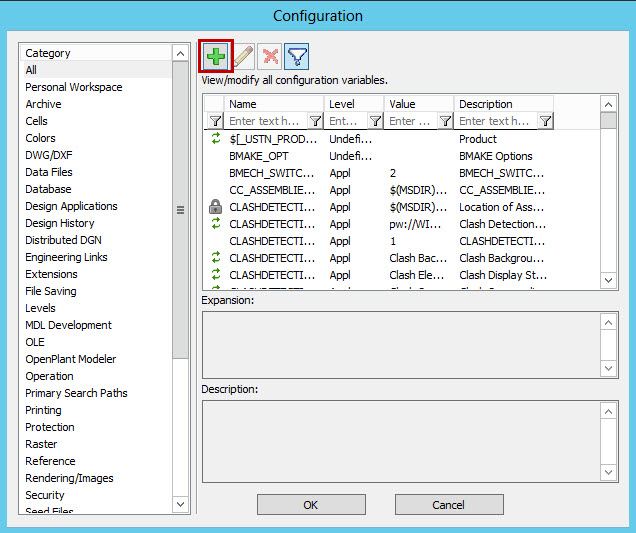The image size is (636, 533).
Task: Select the BMECH_SWITC variable name cell
Action: (272, 173)
